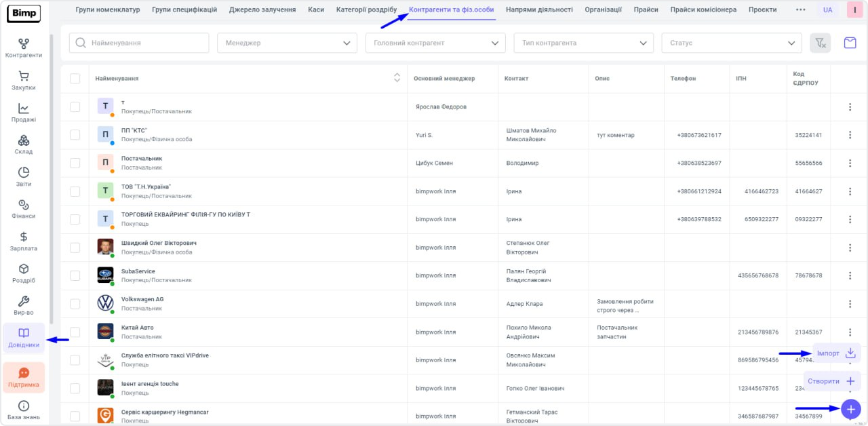Select checkbox for SubaService row

click(75, 275)
